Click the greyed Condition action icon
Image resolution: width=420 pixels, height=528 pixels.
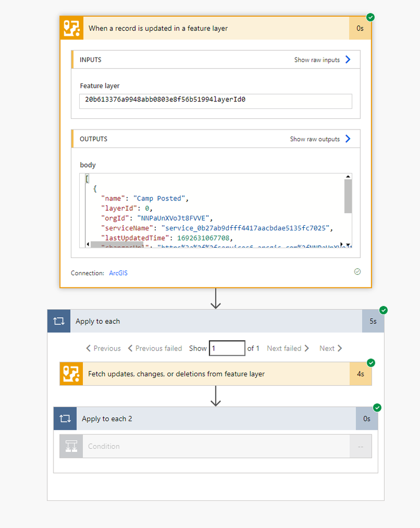pyautogui.click(x=71, y=446)
